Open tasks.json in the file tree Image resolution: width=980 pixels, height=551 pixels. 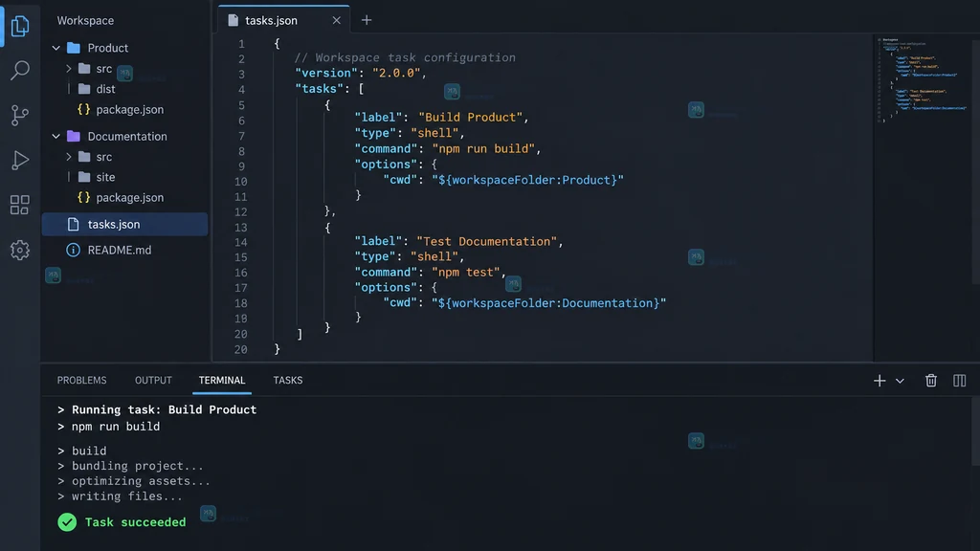coord(125,224)
